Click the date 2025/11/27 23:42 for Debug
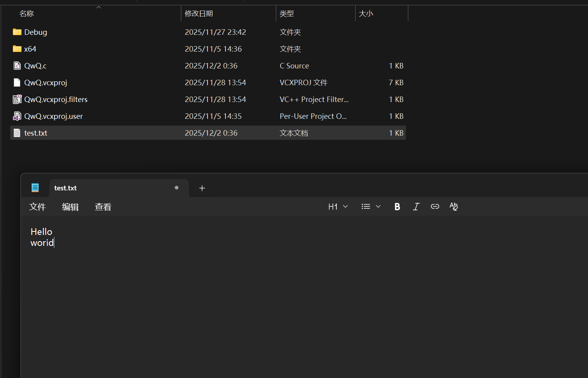Image resolution: width=588 pixels, height=378 pixels. (215, 32)
